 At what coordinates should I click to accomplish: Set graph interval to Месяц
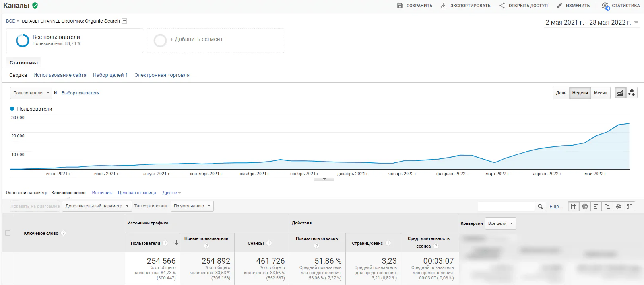[x=600, y=93]
